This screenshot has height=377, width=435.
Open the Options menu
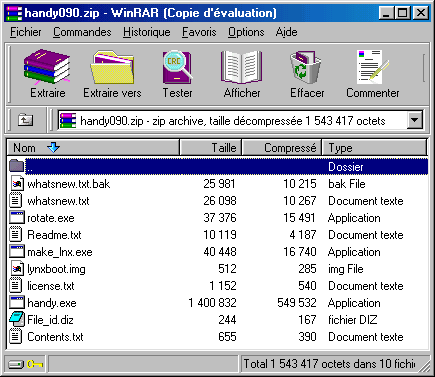246,32
